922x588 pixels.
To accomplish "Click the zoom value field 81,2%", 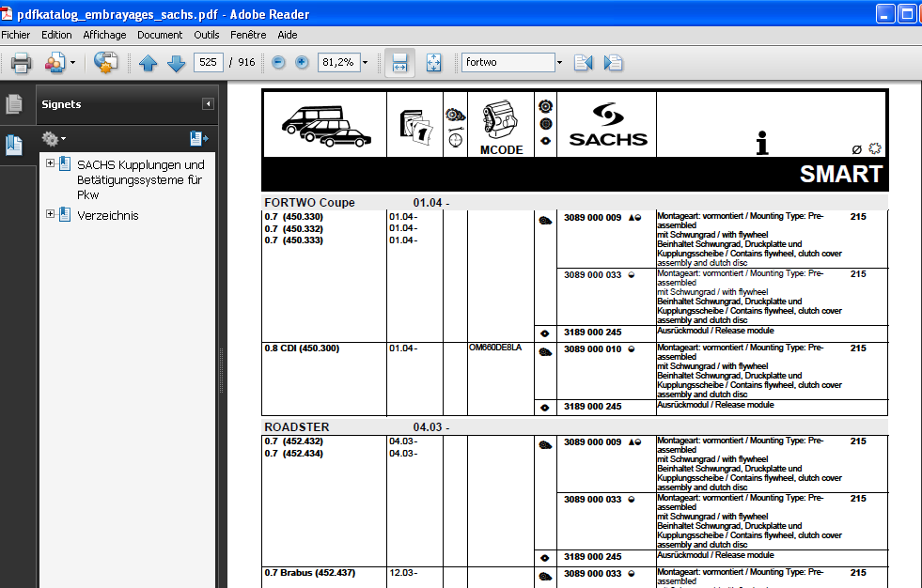I will (x=338, y=62).
